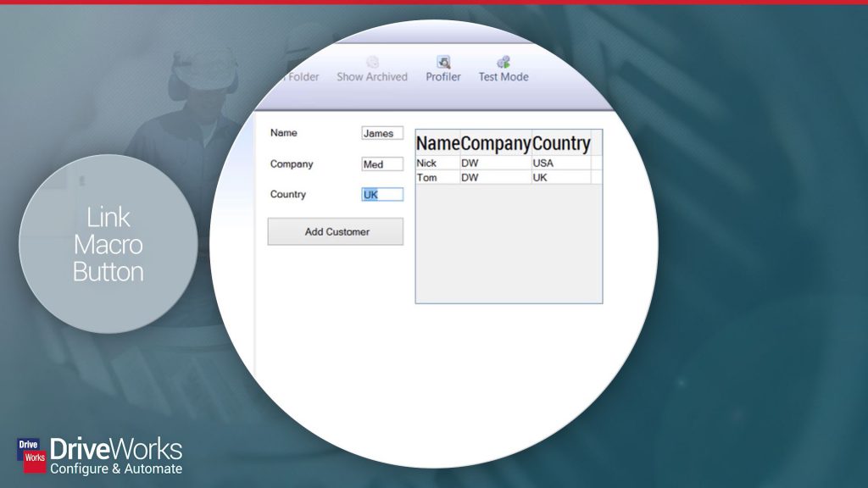868x488 pixels.
Task: Focus the Name field containing James
Action: [x=382, y=133]
